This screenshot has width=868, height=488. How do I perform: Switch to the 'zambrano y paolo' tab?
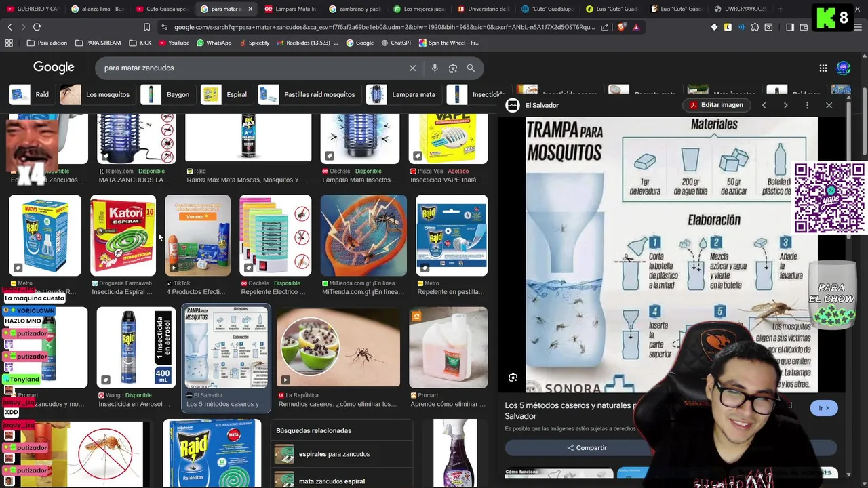(x=355, y=9)
